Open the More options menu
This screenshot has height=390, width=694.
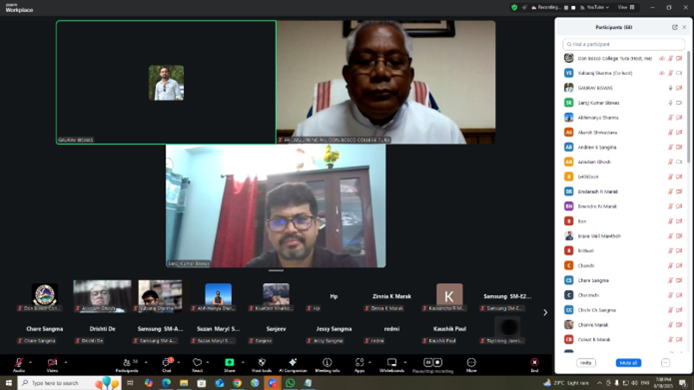(x=471, y=365)
